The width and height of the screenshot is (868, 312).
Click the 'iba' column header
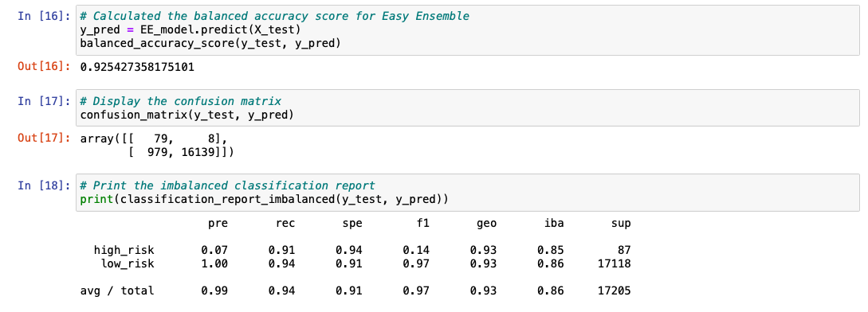[x=554, y=224]
